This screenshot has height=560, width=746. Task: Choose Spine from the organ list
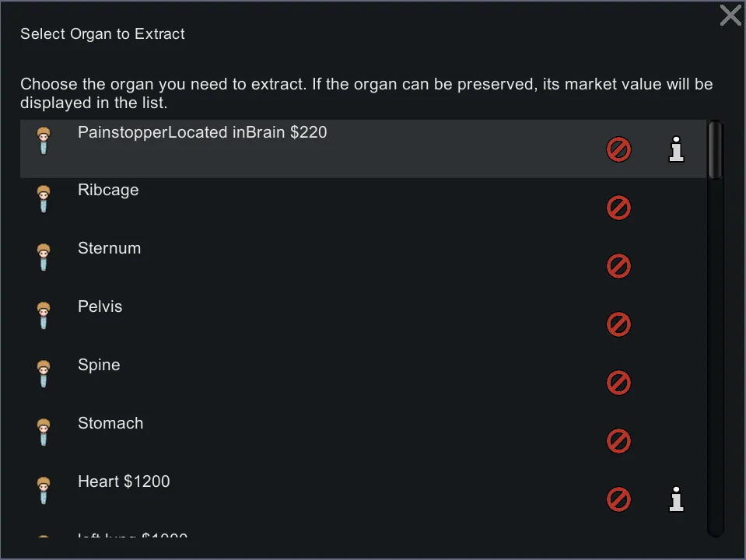coord(99,366)
